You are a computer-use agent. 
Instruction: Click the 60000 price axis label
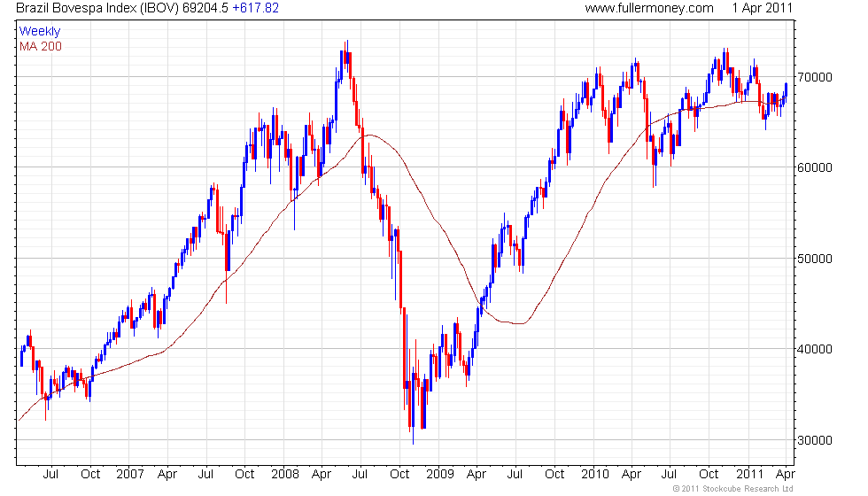[815, 167]
